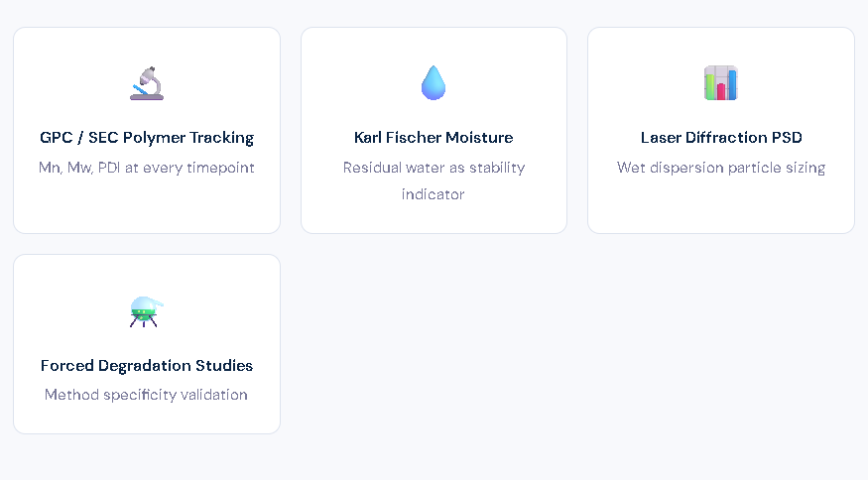Open the Laser Diffraction PSD heading
The width and height of the screenshot is (868, 480).
pyautogui.click(x=721, y=138)
